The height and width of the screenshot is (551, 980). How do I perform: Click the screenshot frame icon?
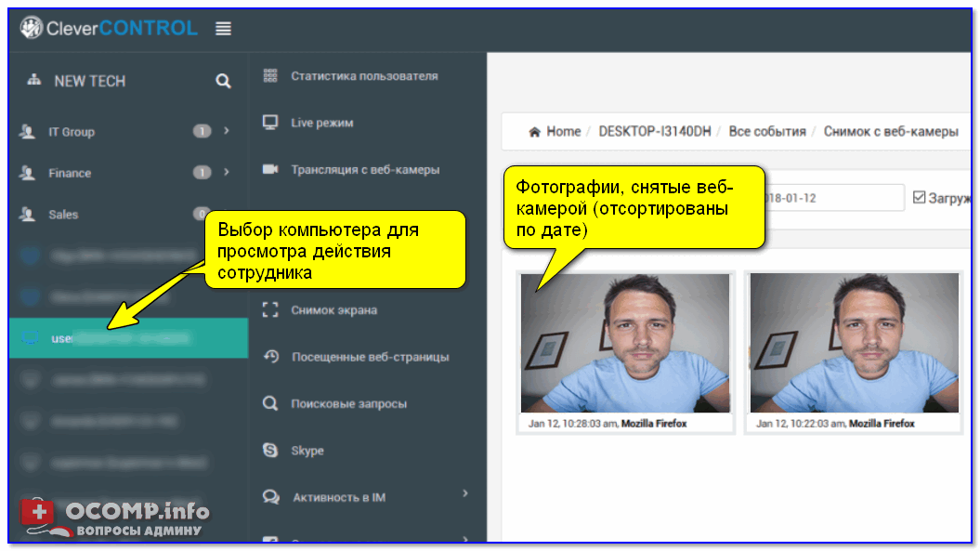270,310
